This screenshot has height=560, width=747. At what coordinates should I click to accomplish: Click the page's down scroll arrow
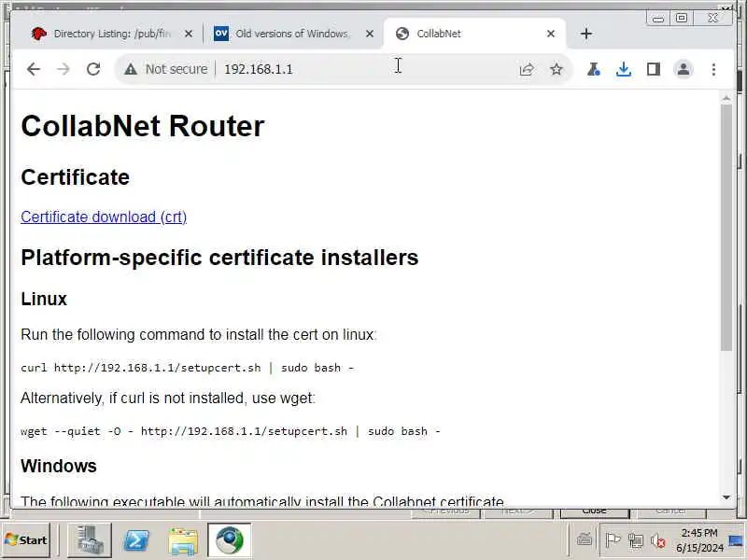tap(726, 497)
